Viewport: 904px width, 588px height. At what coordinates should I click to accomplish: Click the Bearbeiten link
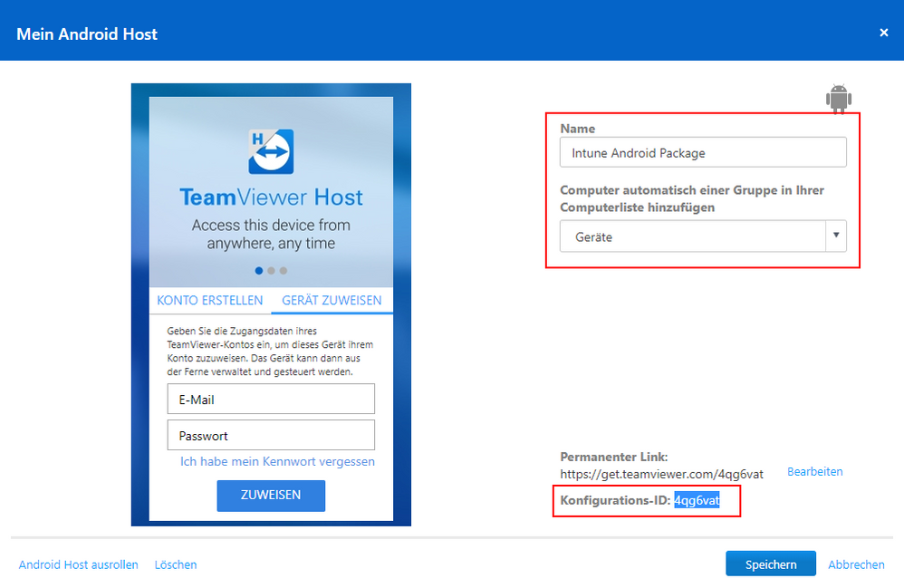coord(814,471)
